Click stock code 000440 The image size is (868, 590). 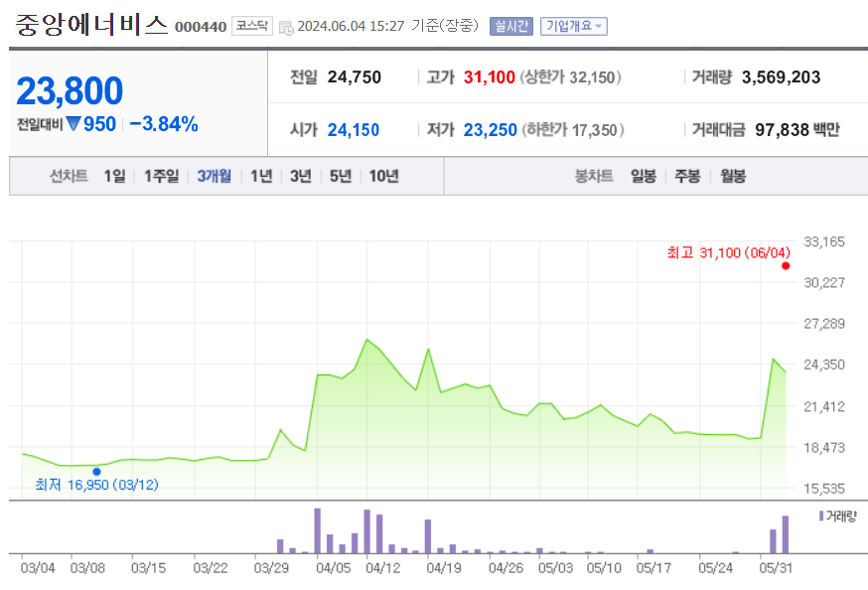click(x=201, y=27)
